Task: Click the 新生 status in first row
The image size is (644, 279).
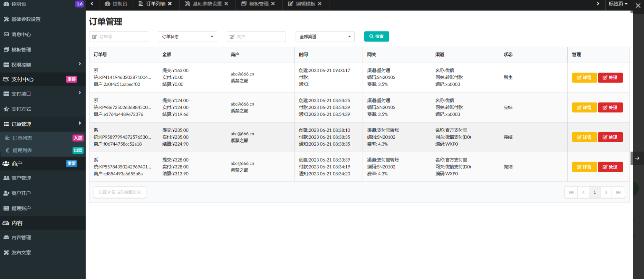Action: pos(508,78)
